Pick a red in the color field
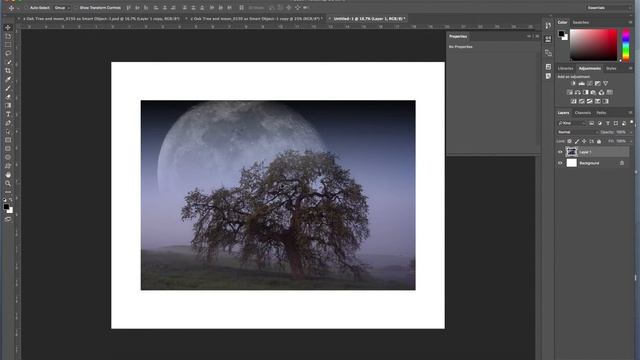640x360 pixels. point(593,45)
